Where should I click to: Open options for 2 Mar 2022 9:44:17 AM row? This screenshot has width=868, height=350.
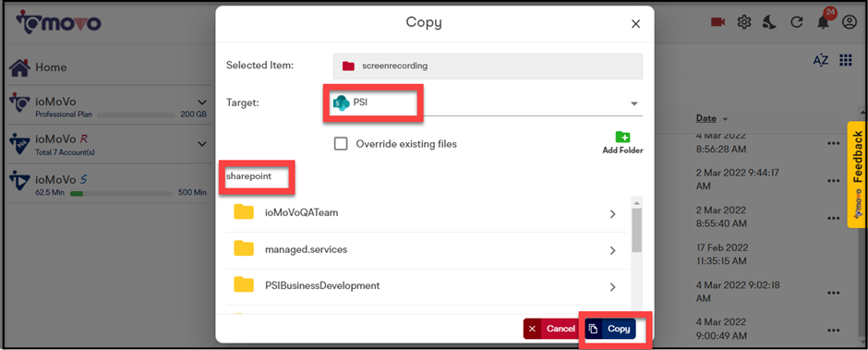click(x=834, y=180)
